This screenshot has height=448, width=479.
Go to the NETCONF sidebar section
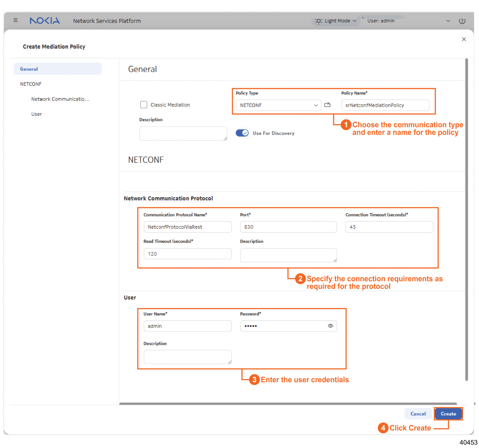31,84
